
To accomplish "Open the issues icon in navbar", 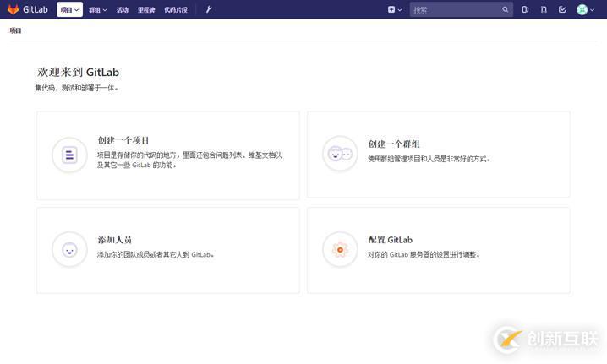I will pyautogui.click(x=525, y=9).
